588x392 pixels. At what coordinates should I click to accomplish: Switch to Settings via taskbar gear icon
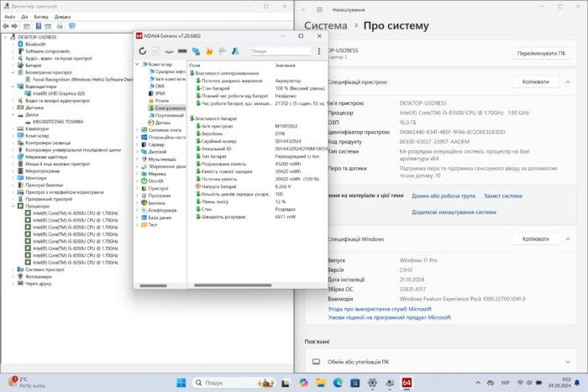click(x=372, y=383)
